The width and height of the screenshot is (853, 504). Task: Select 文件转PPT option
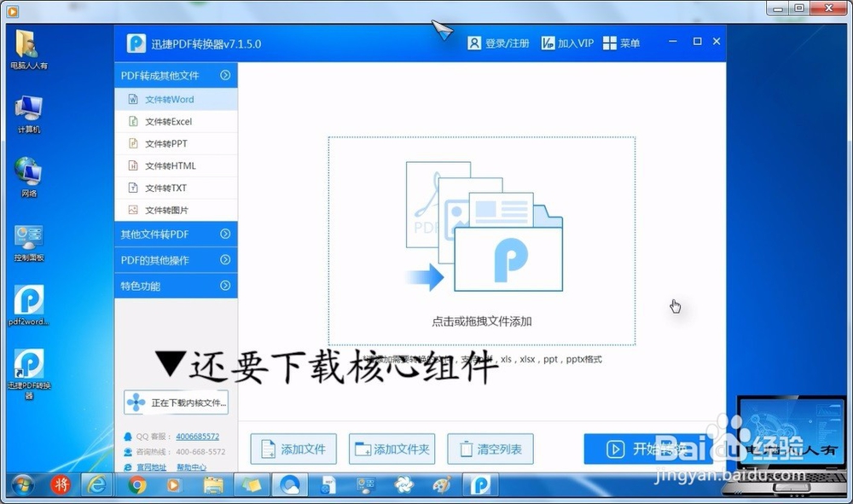176,143
